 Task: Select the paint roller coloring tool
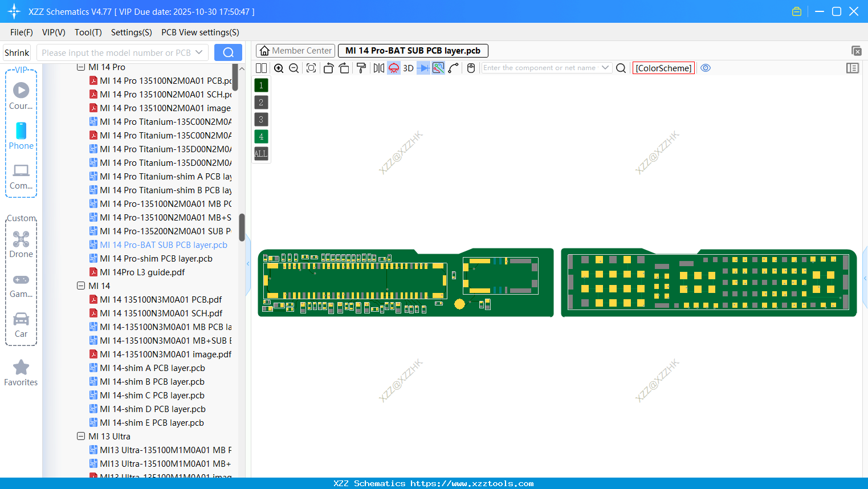coord(361,68)
